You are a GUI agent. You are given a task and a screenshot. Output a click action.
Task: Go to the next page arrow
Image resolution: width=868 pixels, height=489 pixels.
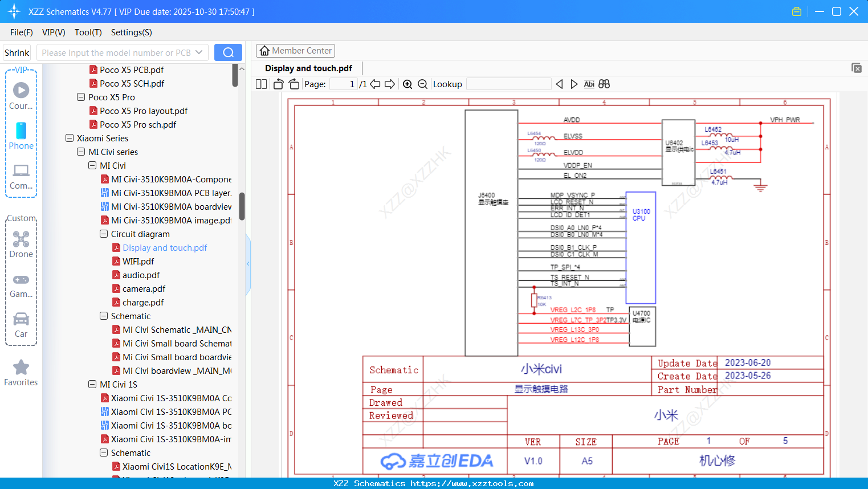point(390,84)
